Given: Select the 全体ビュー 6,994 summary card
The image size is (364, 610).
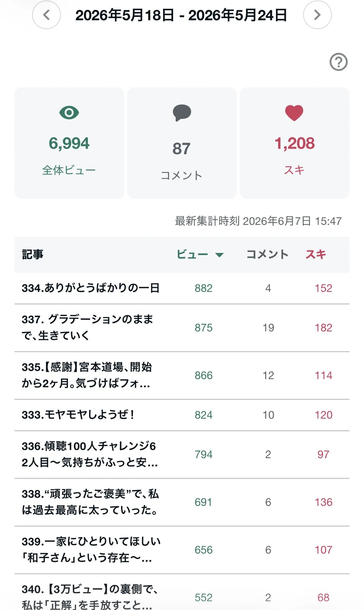Looking at the screenshot, I should coord(69,143).
